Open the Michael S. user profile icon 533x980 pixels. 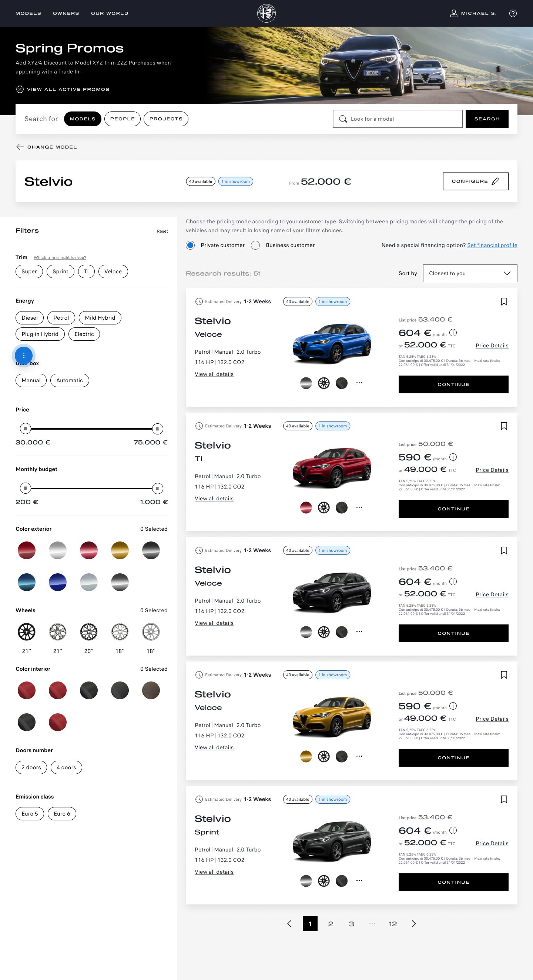(453, 13)
